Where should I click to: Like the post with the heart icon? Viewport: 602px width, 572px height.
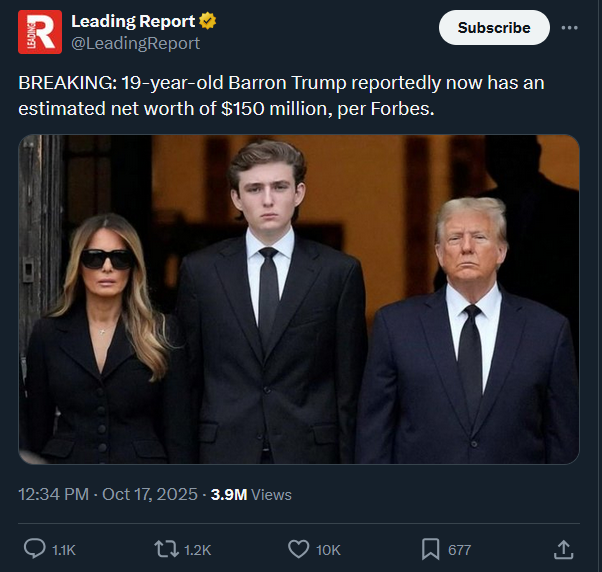298,549
